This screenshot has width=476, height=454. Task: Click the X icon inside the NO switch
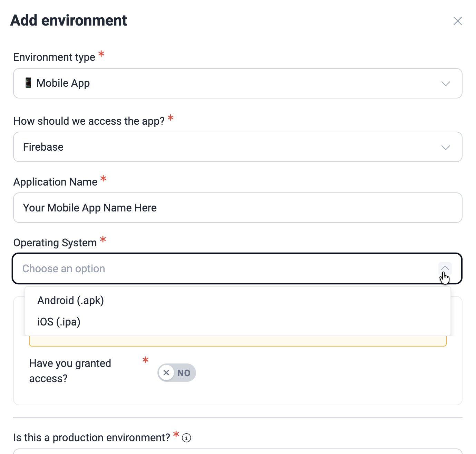click(x=166, y=372)
